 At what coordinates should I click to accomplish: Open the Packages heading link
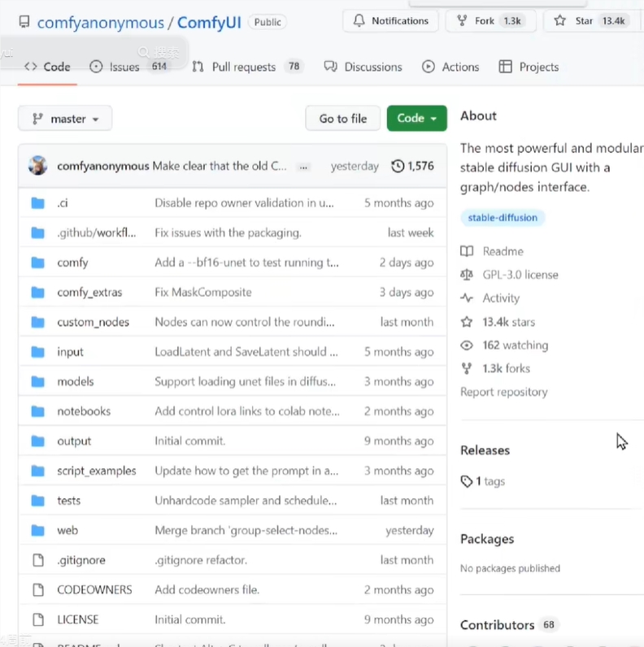(x=487, y=539)
